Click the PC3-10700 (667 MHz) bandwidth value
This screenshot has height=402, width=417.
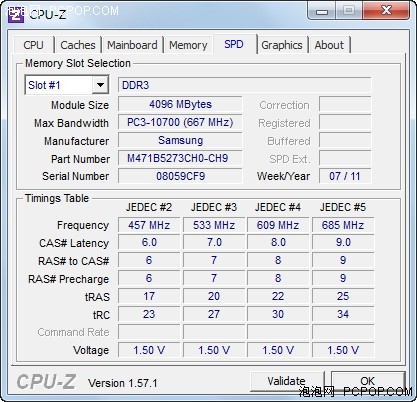coord(180,122)
